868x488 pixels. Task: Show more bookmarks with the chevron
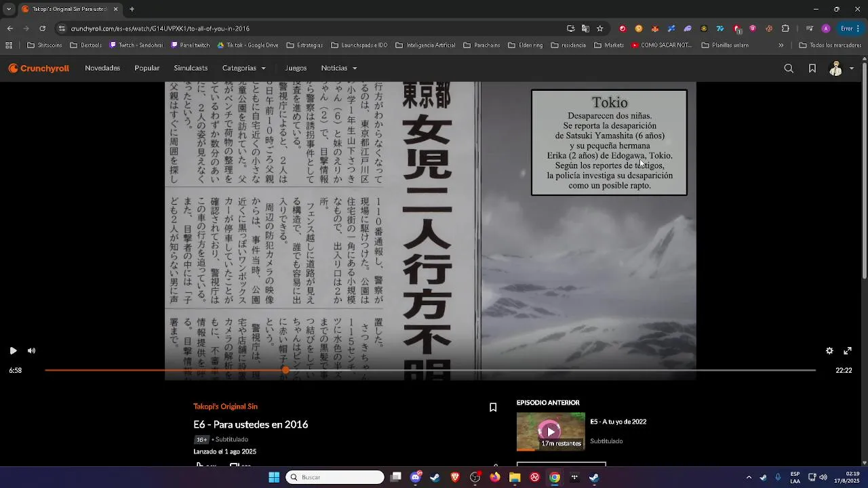(781, 45)
